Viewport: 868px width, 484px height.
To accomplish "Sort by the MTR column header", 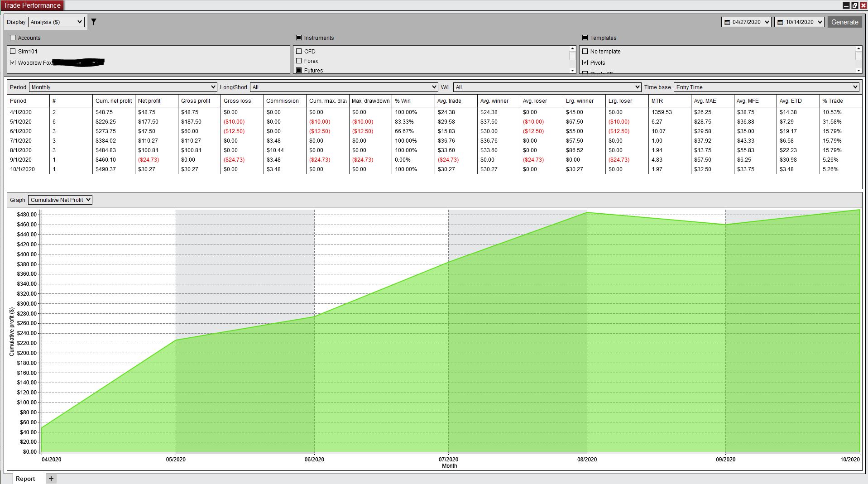I will pyautogui.click(x=670, y=101).
